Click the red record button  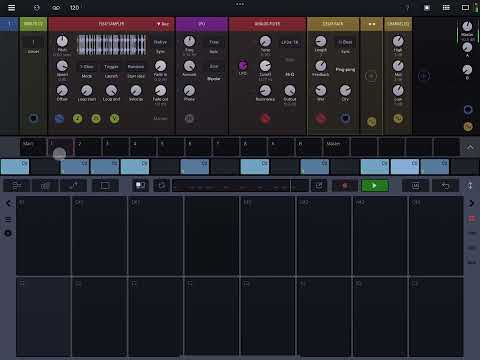pos(345,185)
